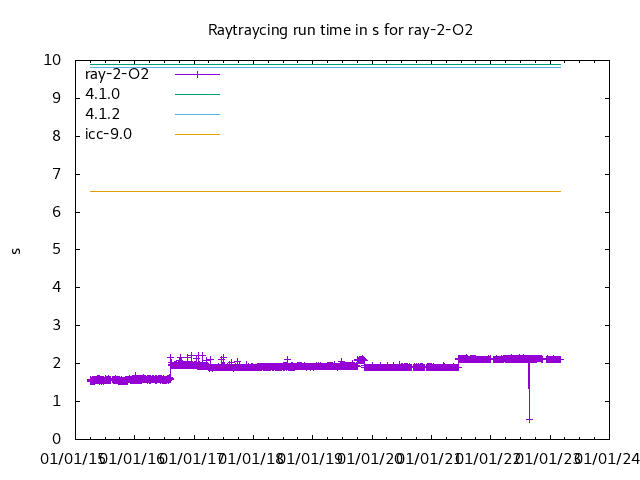
Task: Click the y-axis tick label 0
Action: pos(57,439)
